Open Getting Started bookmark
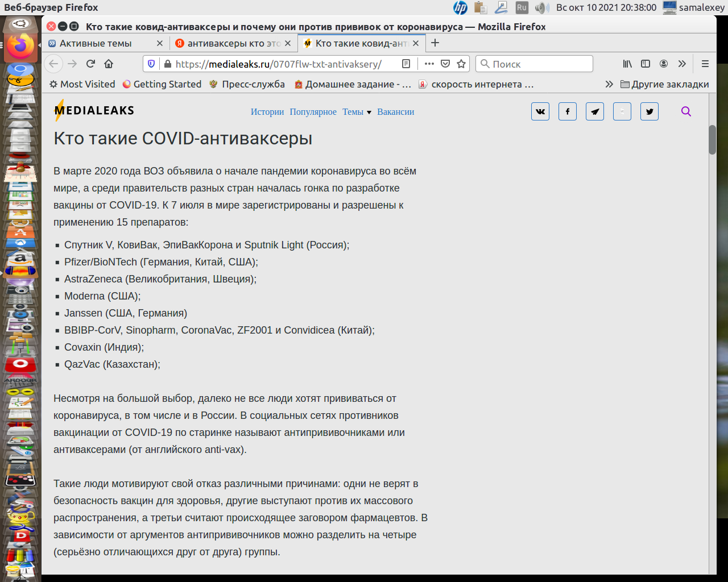728x582 pixels. [x=162, y=84]
